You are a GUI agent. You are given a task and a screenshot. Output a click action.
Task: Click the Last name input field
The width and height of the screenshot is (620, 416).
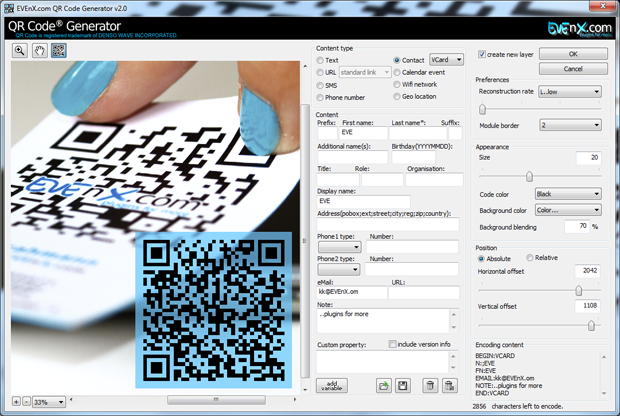coord(418,132)
